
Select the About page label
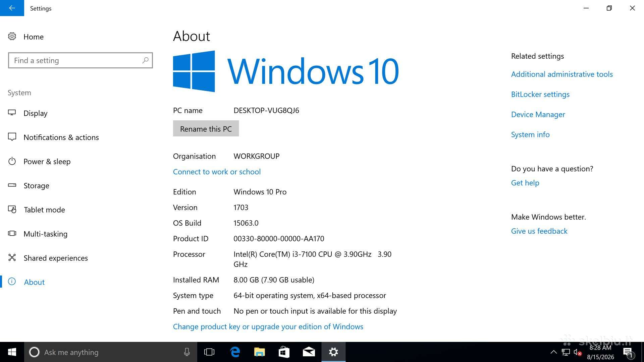pyautogui.click(x=34, y=282)
